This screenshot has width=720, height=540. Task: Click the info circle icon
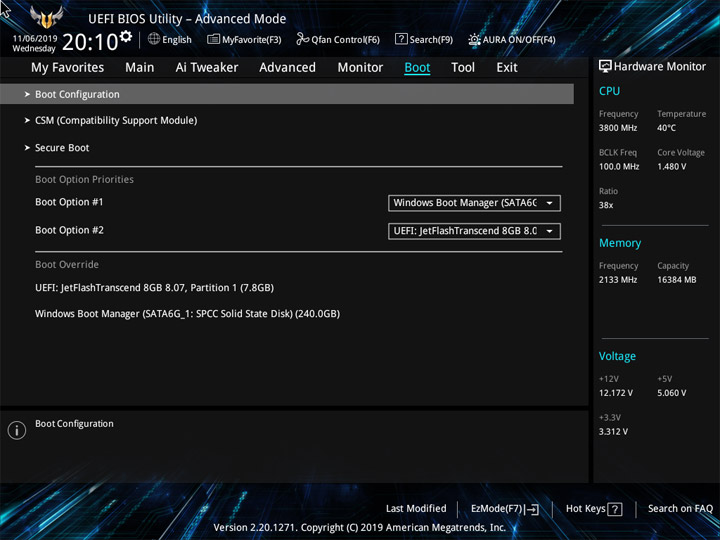pos(17,430)
